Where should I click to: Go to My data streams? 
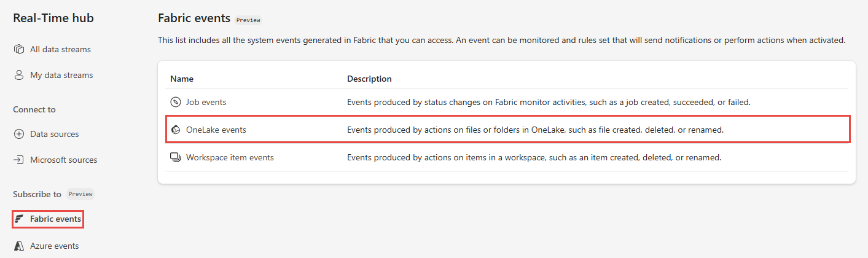tap(61, 75)
